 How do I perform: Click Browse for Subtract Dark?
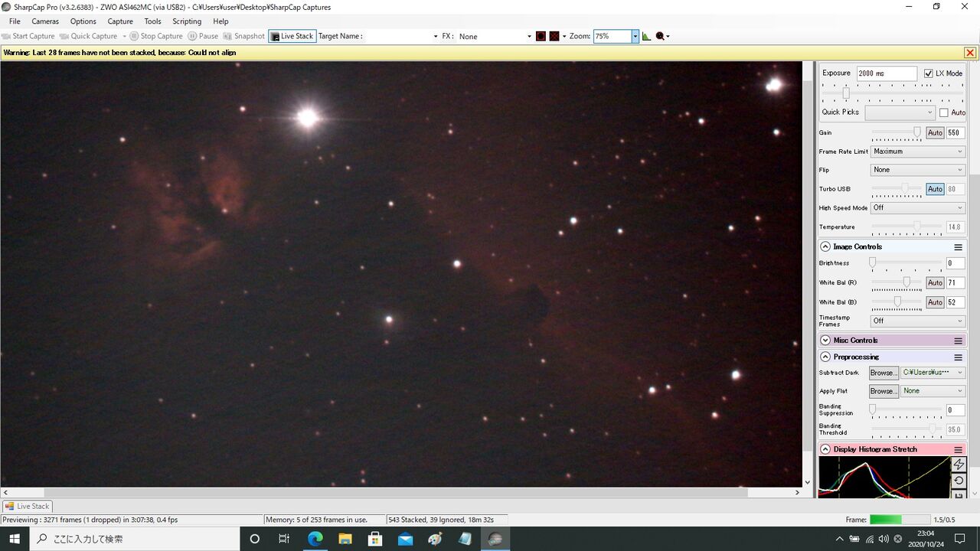pos(883,373)
